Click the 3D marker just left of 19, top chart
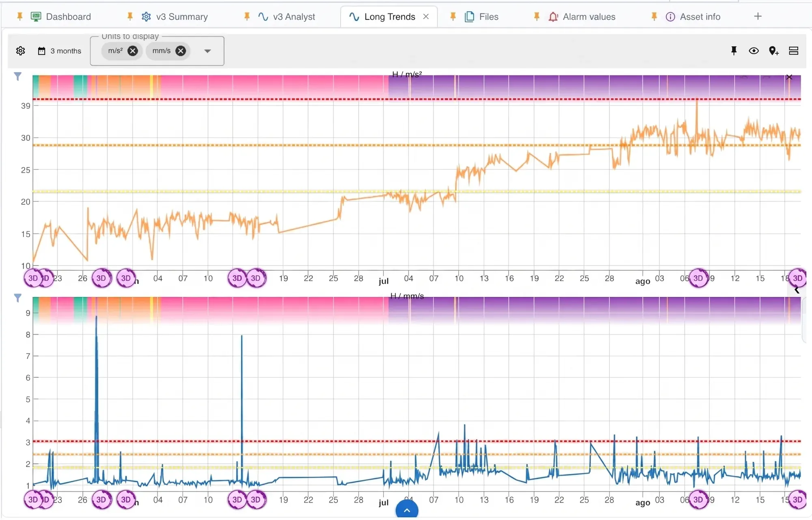Screen dimensions: 812x520 click(x=256, y=278)
